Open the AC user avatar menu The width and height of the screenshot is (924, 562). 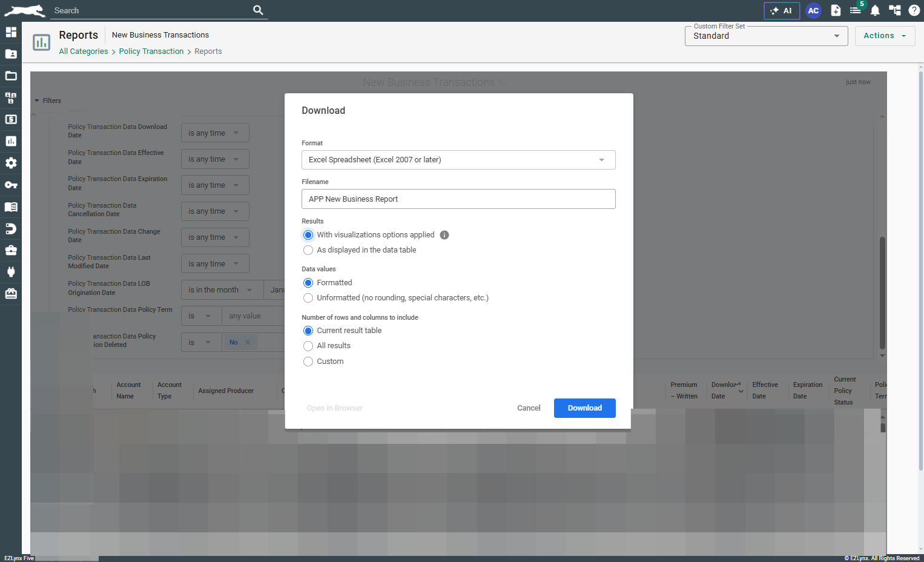(x=813, y=11)
